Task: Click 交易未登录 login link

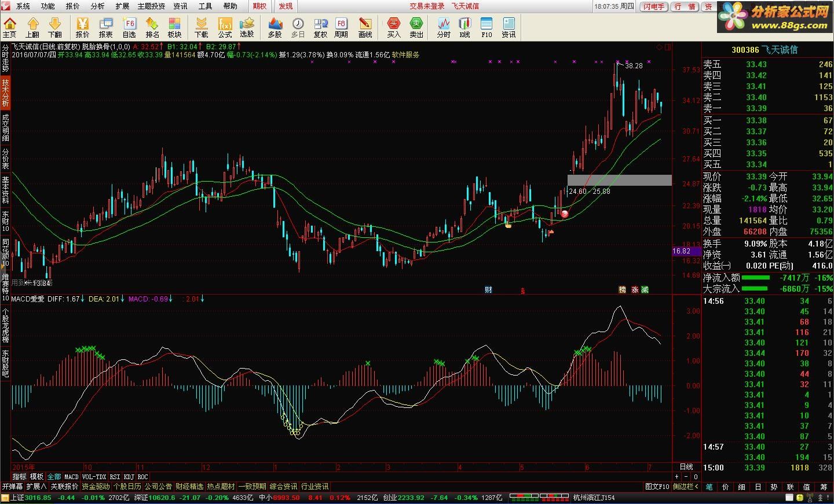Action: pyautogui.click(x=427, y=6)
